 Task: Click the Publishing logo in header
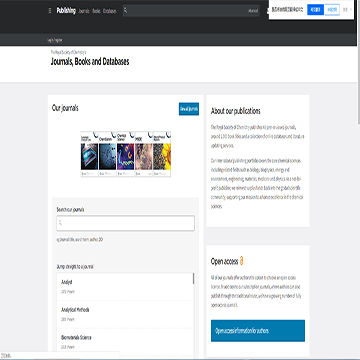tap(66, 11)
